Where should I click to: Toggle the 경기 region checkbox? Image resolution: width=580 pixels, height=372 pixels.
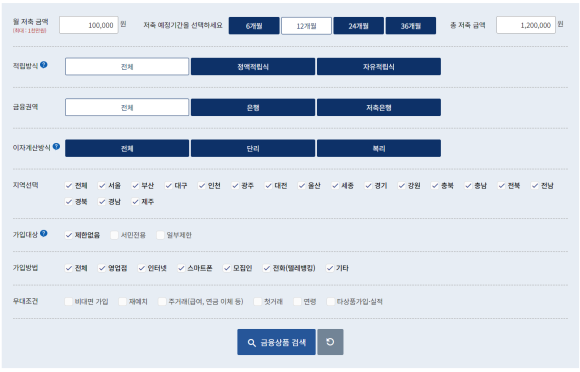tap(368, 186)
